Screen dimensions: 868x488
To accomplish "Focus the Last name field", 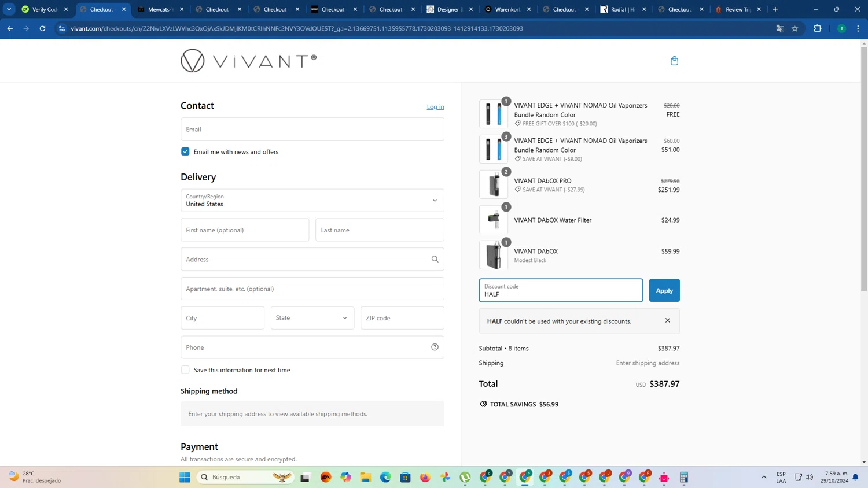I will tap(380, 230).
